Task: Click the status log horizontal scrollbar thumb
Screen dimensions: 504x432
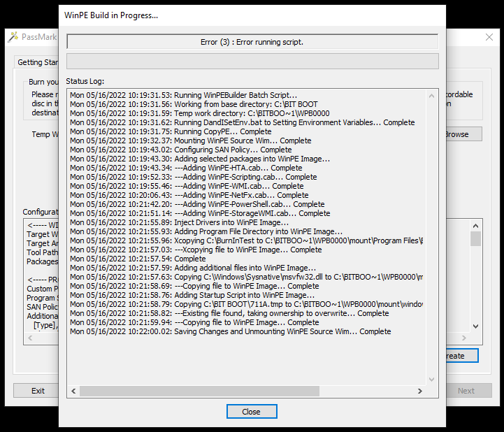Action: (x=200, y=391)
